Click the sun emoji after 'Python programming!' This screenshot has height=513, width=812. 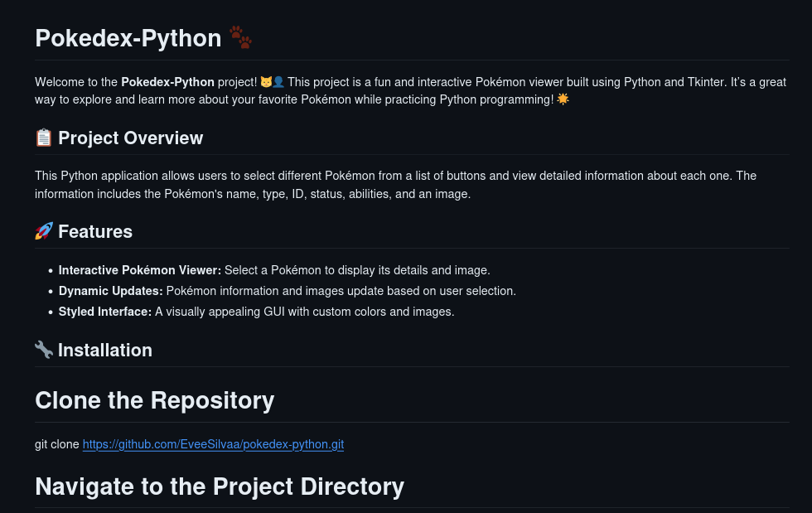pos(563,99)
